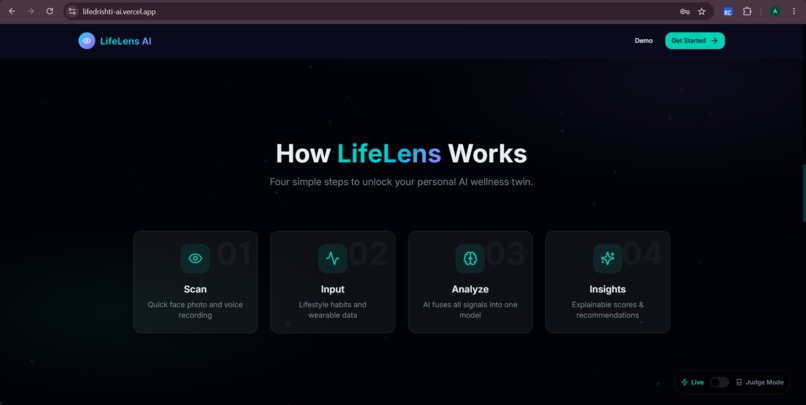Image resolution: width=806 pixels, height=405 pixels.
Task: Click the Judge Mode label
Action: [764, 382]
